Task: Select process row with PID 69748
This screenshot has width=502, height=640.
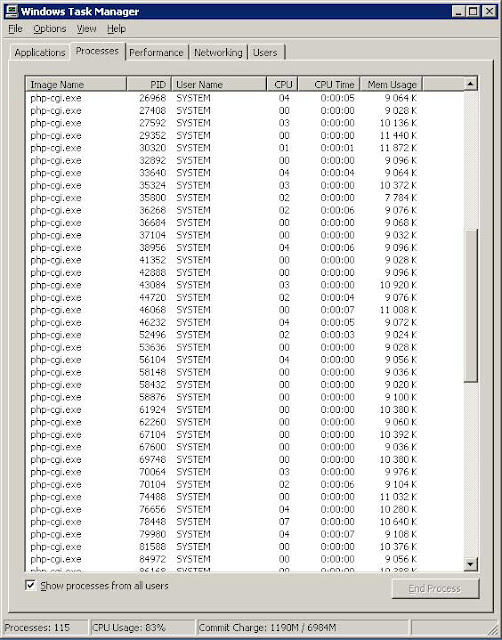Action: [x=245, y=460]
